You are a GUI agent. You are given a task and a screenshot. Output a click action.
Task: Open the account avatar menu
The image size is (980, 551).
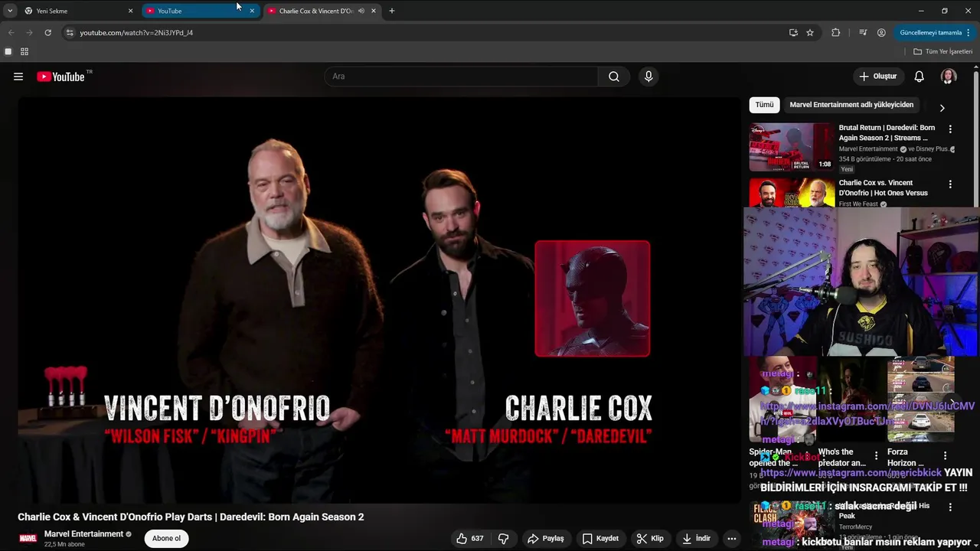[949, 77]
